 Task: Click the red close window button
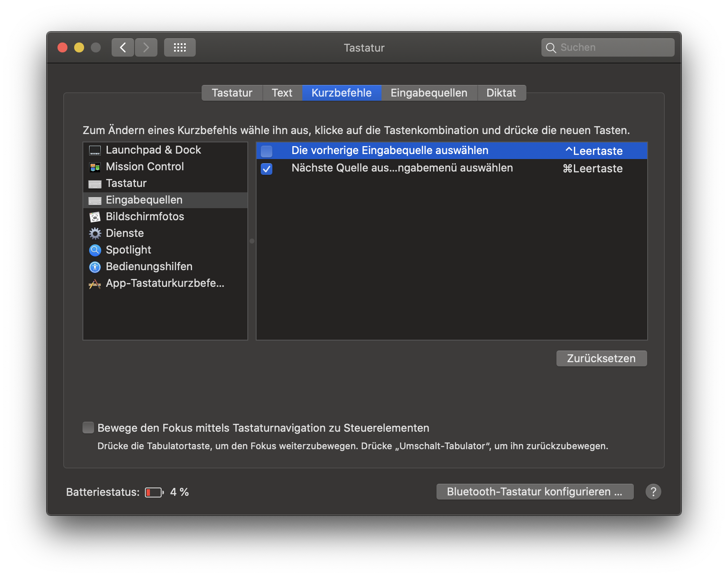click(x=62, y=47)
